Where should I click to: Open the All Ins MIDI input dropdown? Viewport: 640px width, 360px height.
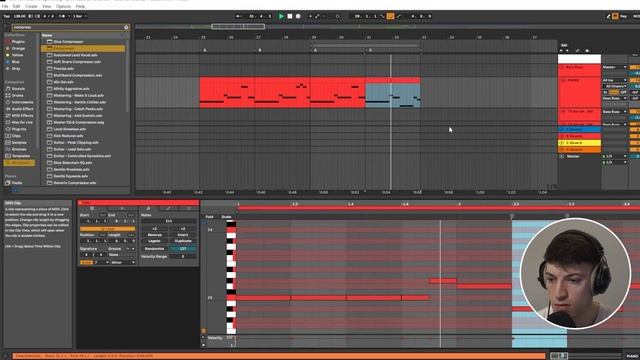(614, 80)
